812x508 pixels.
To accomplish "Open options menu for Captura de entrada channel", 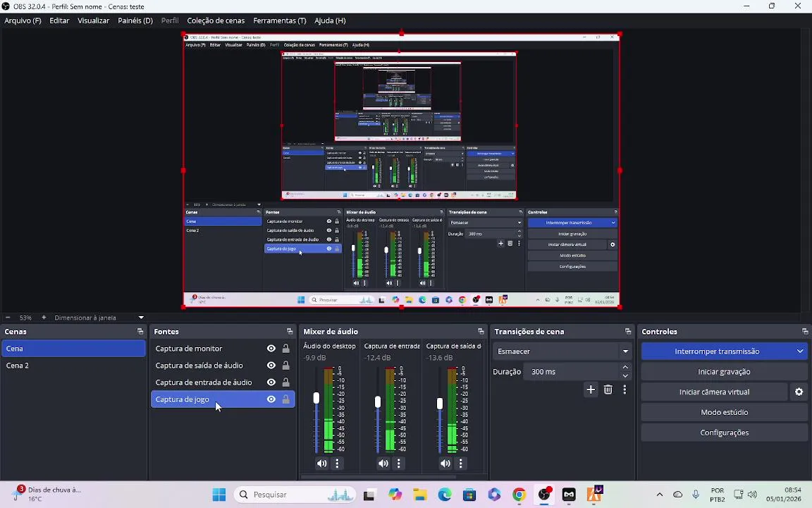I will pyautogui.click(x=399, y=464).
